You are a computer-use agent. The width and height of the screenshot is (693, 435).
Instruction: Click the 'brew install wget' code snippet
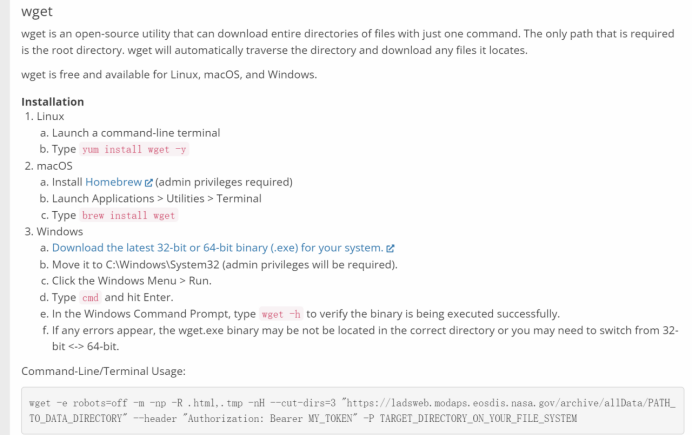tap(129, 215)
